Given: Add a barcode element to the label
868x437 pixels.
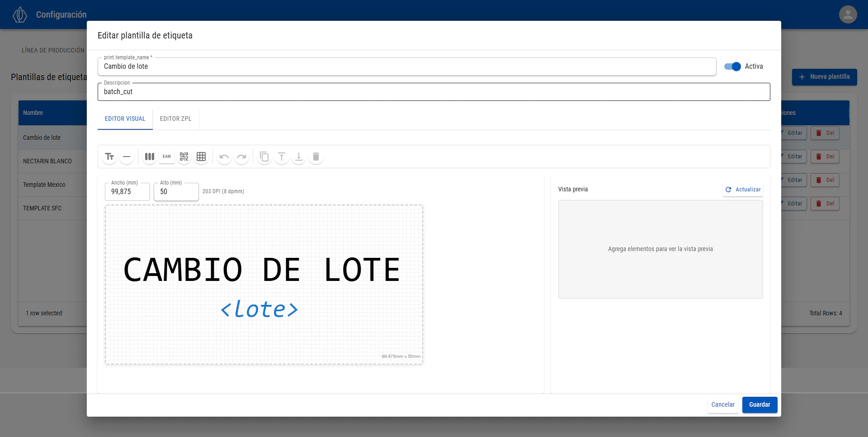Looking at the screenshot, I should [149, 157].
